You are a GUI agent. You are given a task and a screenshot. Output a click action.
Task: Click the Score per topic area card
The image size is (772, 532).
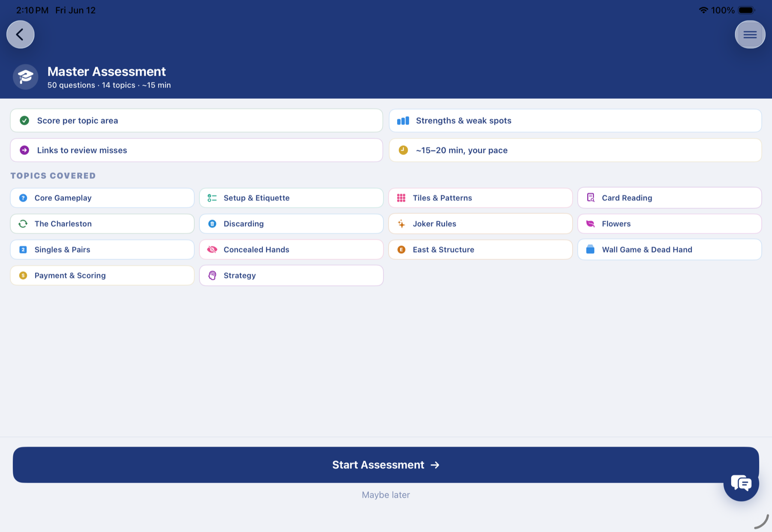(x=196, y=121)
